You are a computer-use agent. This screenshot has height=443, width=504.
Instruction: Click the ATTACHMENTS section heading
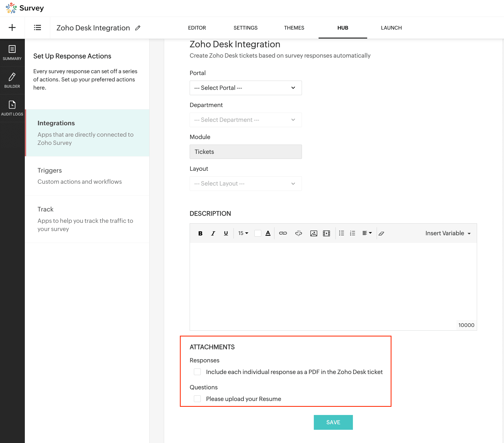tap(212, 347)
